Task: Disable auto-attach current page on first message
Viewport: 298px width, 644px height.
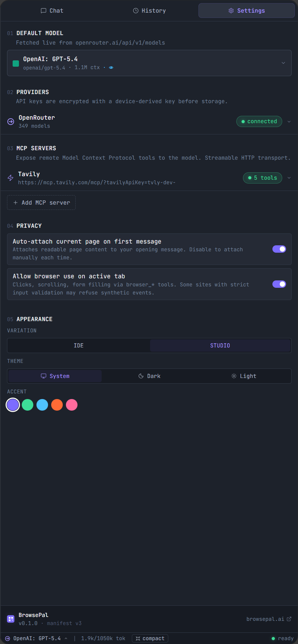Action: click(279, 249)
